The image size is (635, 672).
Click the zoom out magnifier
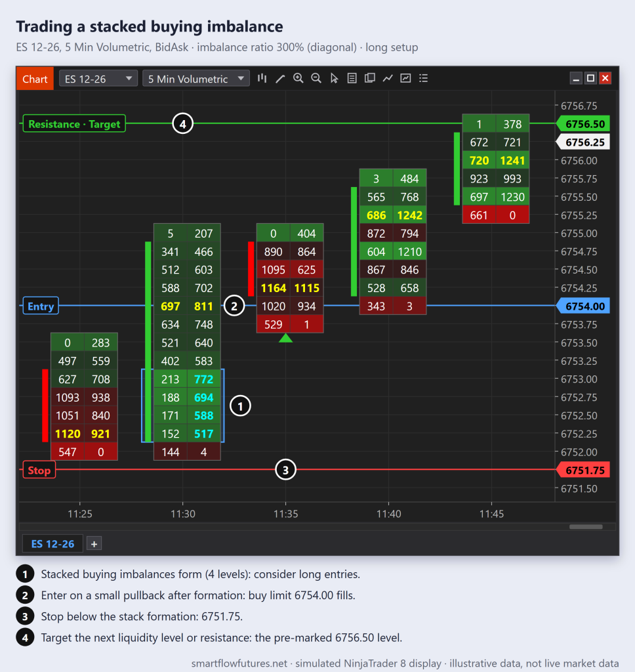click(x=316, y=79)
